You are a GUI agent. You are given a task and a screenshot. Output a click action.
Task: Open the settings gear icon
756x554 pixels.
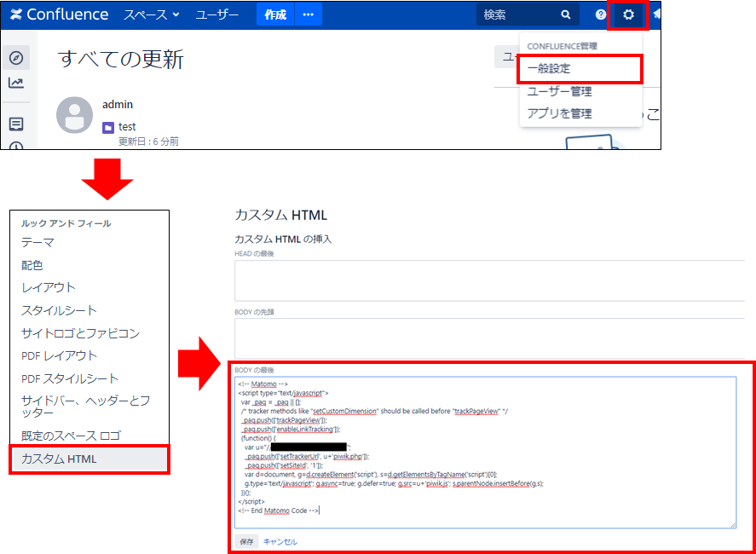pos(629,14)
